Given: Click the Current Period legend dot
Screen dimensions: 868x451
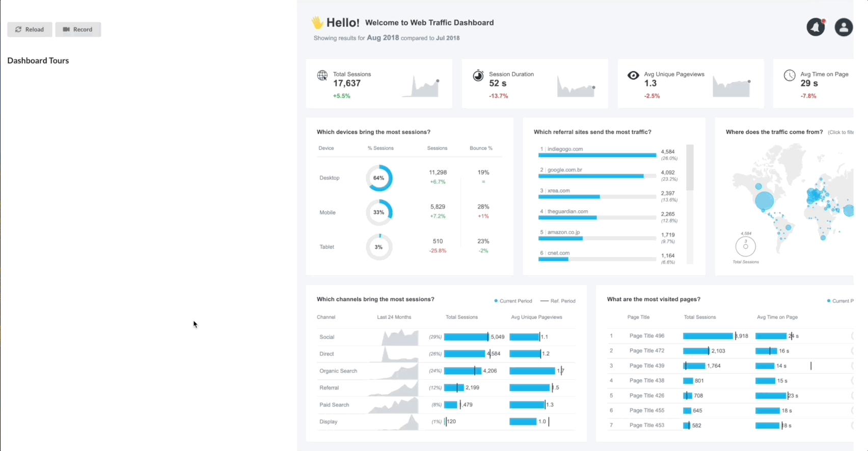Looking at the screenshot, I should 496,301.
